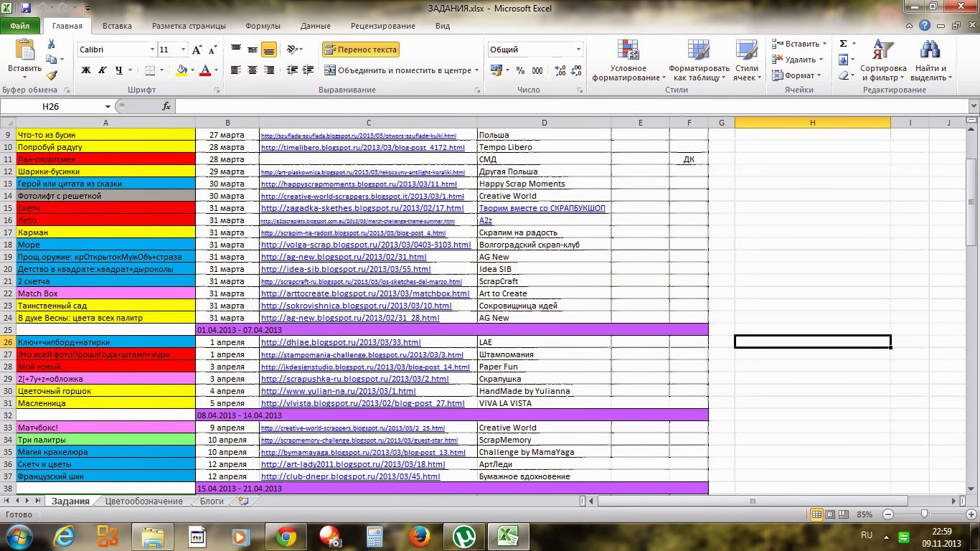This screenshot has height=551, width=980.
Task: Open the Name Box dropdown arrow
Action: click(108, 106)
